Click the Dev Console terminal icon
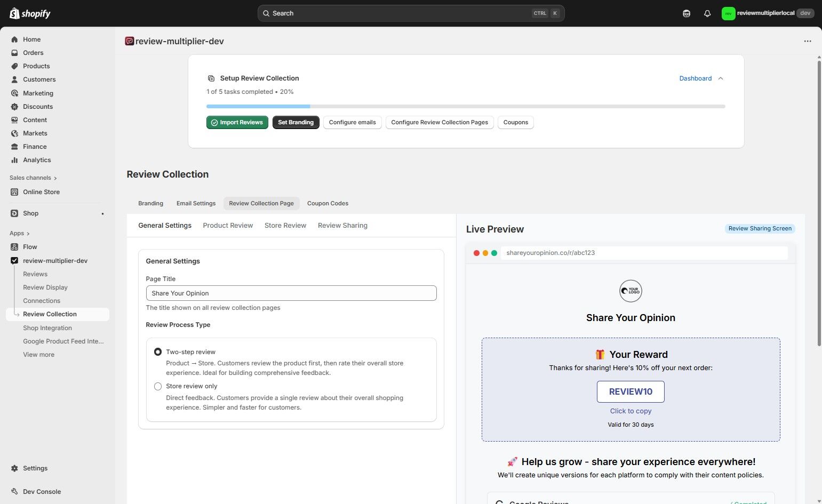This screenshot has width=822, height=504. point(14,491)
